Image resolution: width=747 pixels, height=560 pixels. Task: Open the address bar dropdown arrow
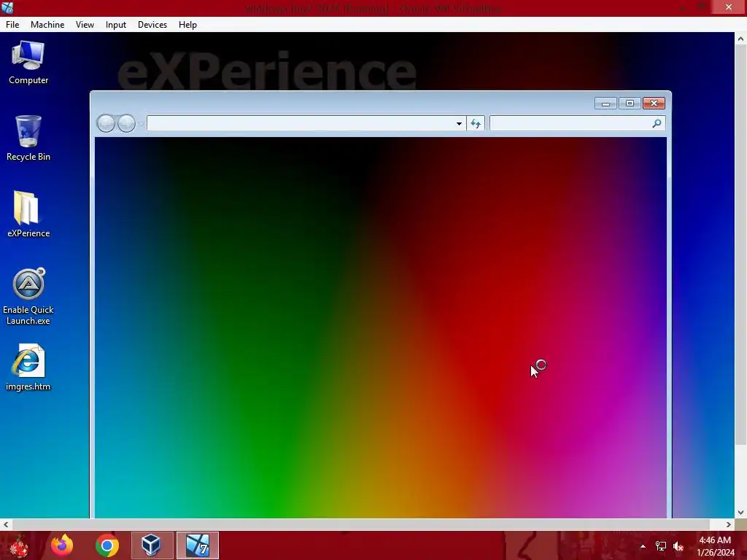[x=459, y=124]
